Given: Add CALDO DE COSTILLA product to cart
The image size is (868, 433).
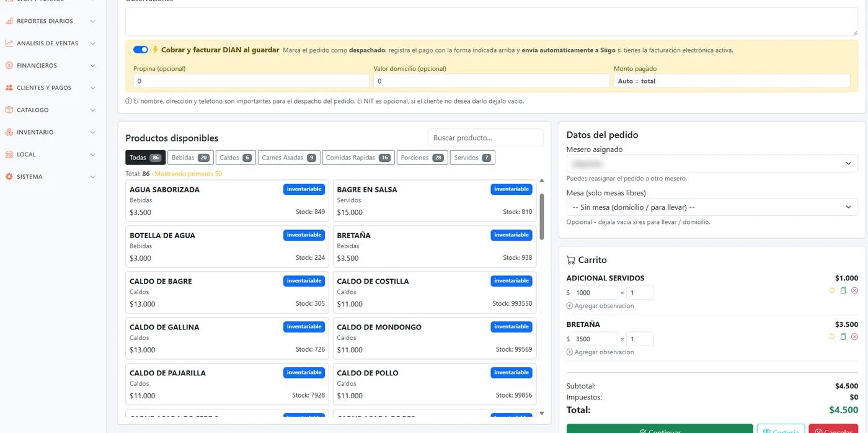Looking at the screenshot, I should point(435,293).
